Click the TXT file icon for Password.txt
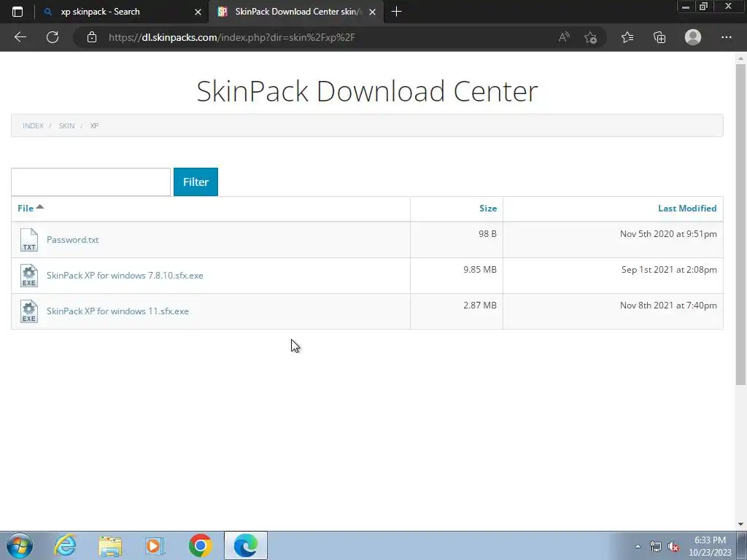747x560 pixels. click(x=29, y=239)
